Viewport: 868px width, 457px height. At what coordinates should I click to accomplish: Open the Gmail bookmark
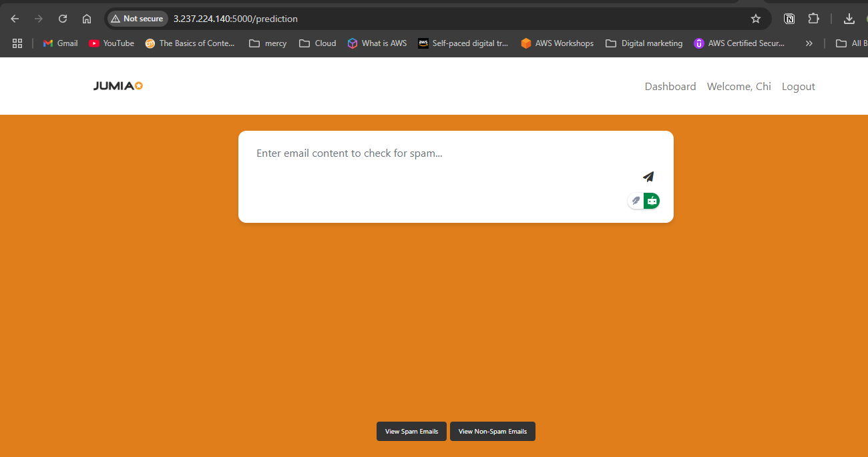pyautogui.click(x=61, y=43)
